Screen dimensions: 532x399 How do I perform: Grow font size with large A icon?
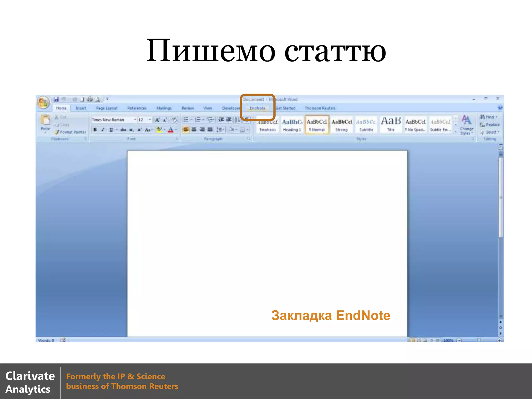click(x=157, y=120)
